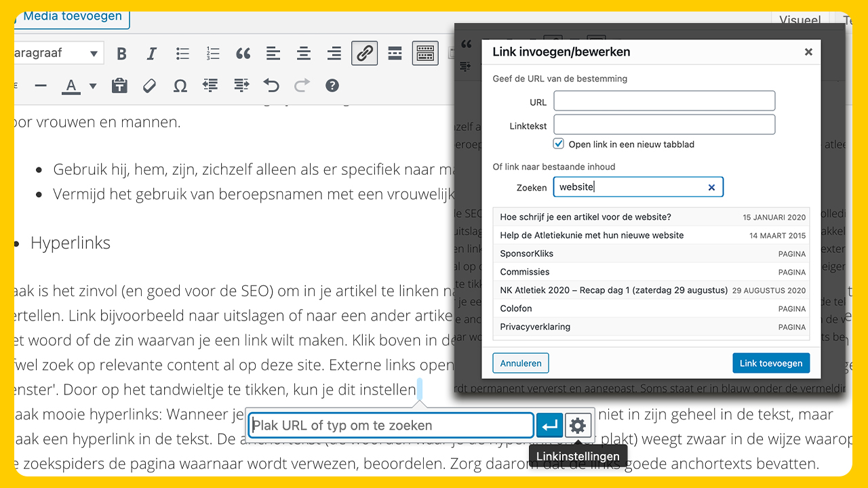Screen dimensions: 868x488
Task: Insert a bulleted list
Action: pyautogui.click(x=182, y=54)
